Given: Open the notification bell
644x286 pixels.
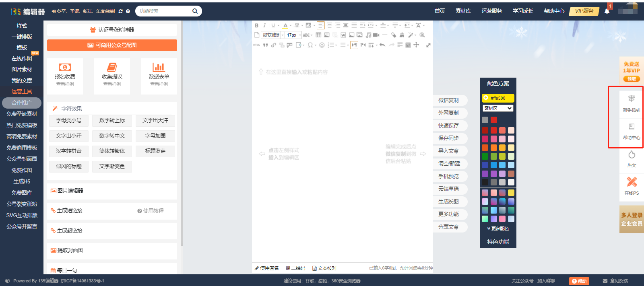Looking at the screenshot, I should click(x=607, y=11).
